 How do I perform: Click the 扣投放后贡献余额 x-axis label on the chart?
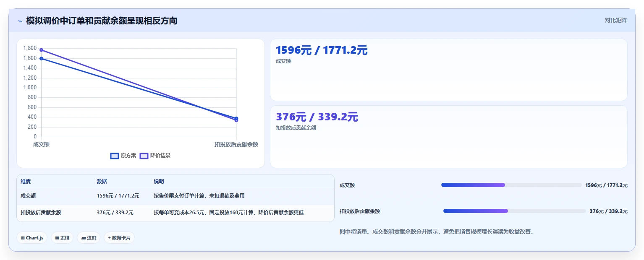point(236,144)
